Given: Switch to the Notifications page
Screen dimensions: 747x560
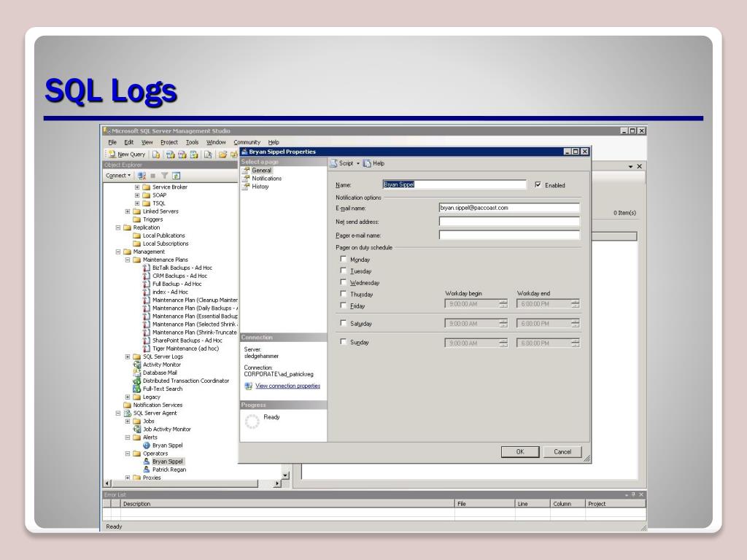Looking at the screenshot, I should [x=267, y=179].
